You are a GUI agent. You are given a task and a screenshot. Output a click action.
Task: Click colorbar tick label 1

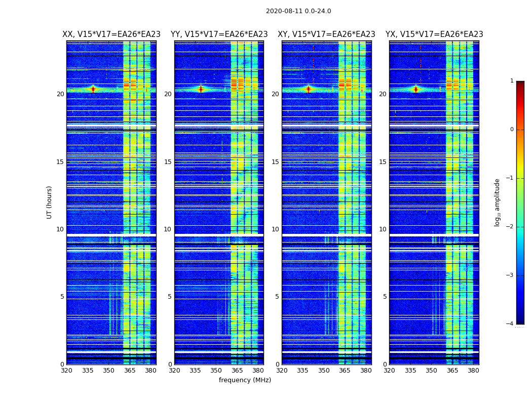(x=512, y=80)
